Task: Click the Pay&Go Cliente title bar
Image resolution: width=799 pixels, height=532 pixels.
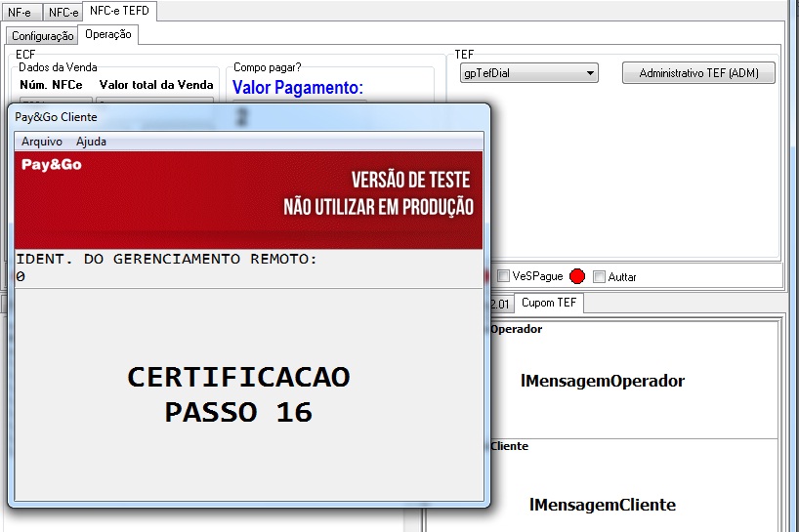Action: coord(249,117)
